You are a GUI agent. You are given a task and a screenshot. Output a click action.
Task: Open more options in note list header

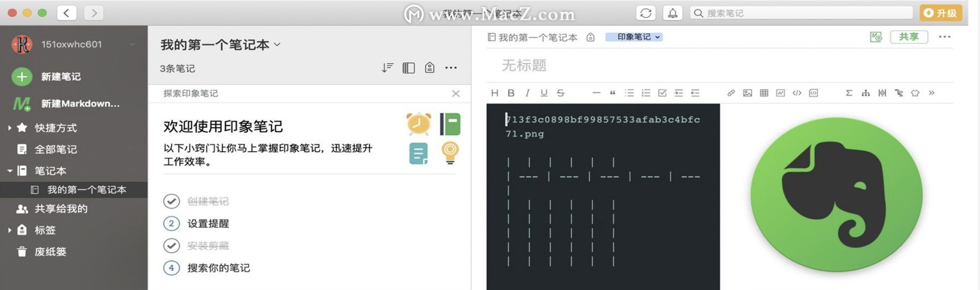tap(451, 68)
